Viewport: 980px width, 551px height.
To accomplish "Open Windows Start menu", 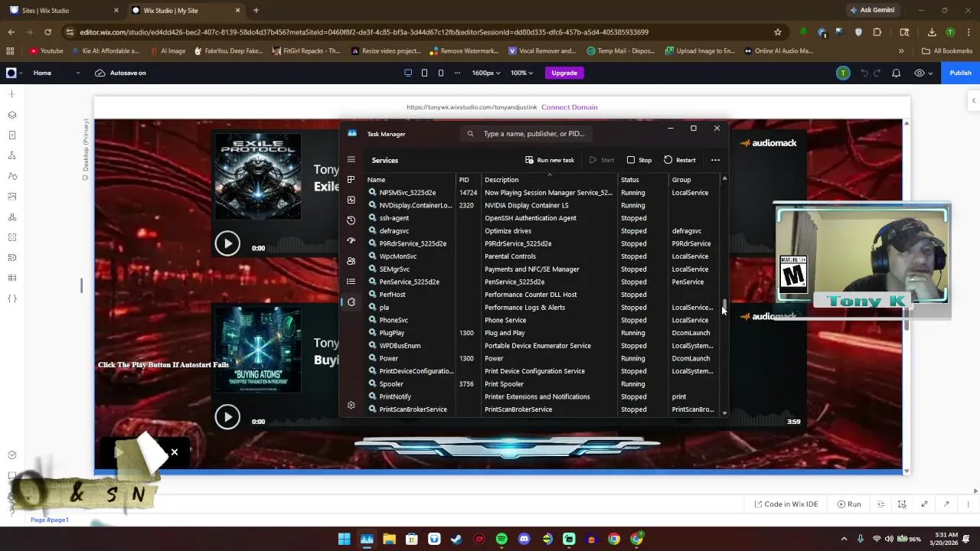I will (x=345, y=539).
